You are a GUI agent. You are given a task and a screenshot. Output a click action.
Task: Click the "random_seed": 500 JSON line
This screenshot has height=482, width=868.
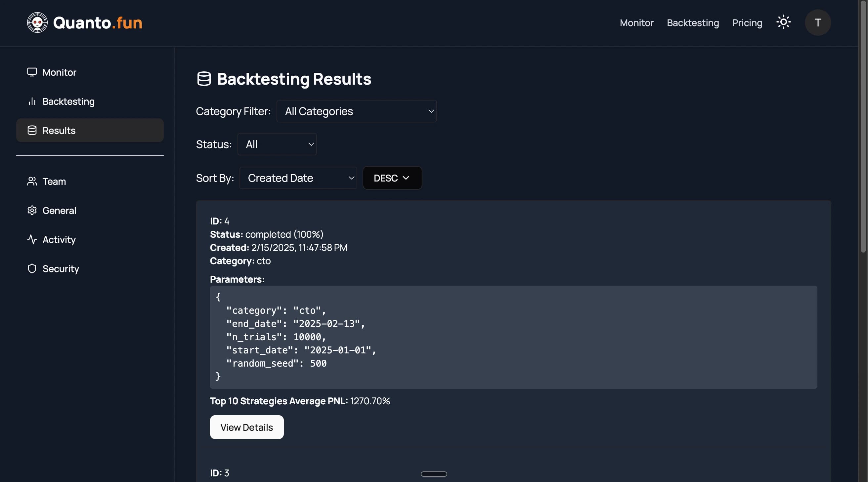click(276, 363)
